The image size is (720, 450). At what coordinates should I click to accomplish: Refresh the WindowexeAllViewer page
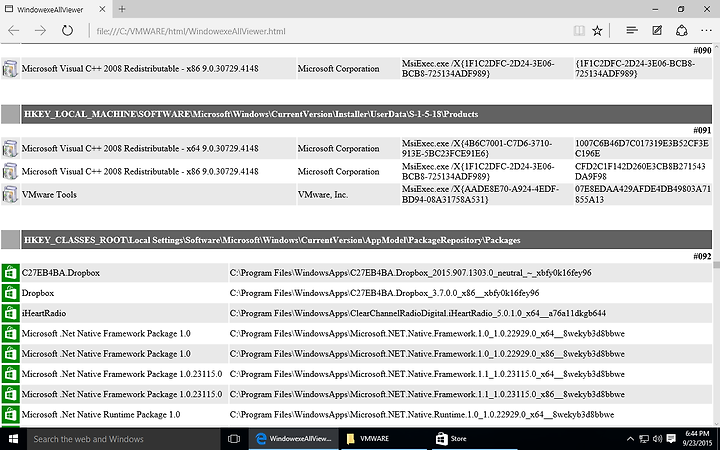pyautogui.click(x=67, y=31)
